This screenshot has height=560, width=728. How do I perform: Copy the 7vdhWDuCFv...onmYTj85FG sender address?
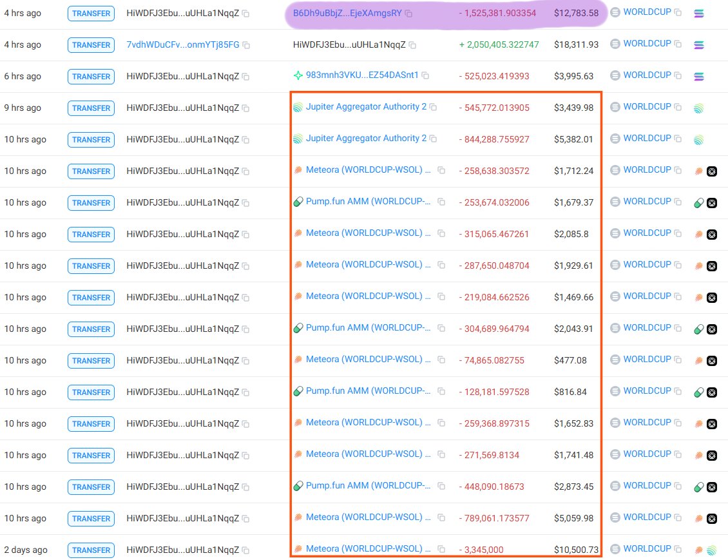(x=246, y=45)
